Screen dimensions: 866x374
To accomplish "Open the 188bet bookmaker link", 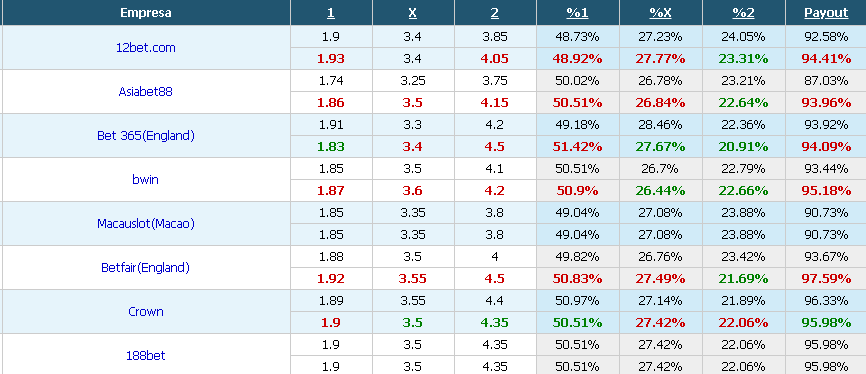I will coord(145,356).
